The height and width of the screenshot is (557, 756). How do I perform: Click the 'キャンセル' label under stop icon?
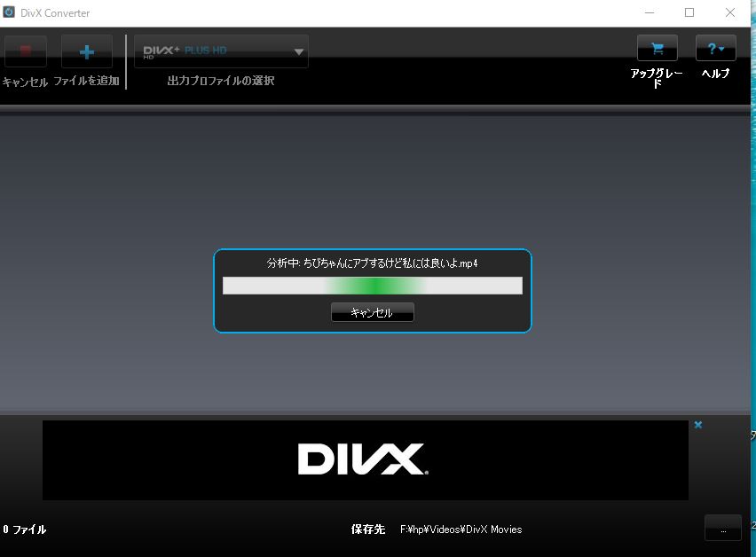[x=25, y=82]
